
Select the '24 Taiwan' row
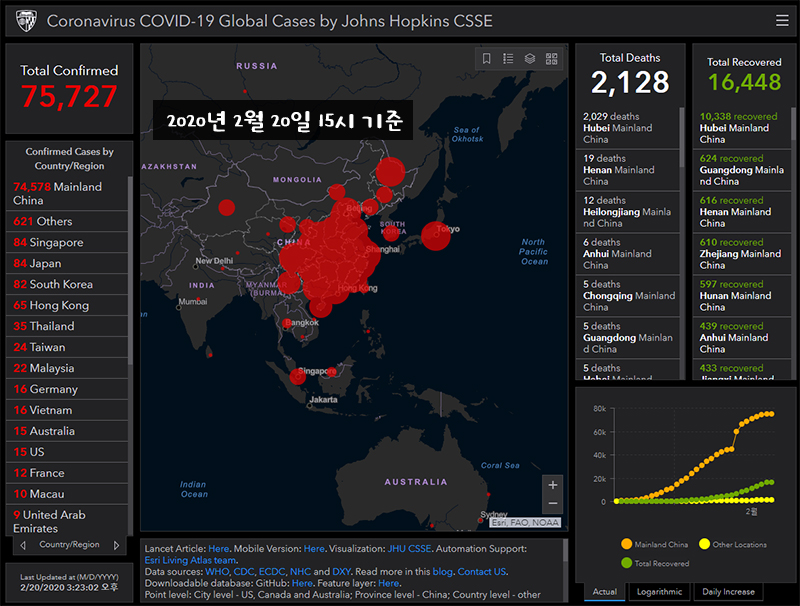[67, 347]
